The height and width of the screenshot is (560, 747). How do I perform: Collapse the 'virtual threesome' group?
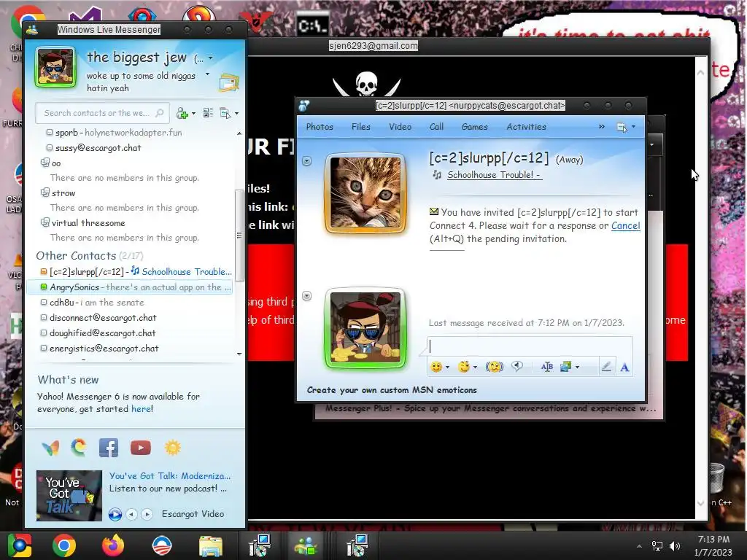[45, 222]
